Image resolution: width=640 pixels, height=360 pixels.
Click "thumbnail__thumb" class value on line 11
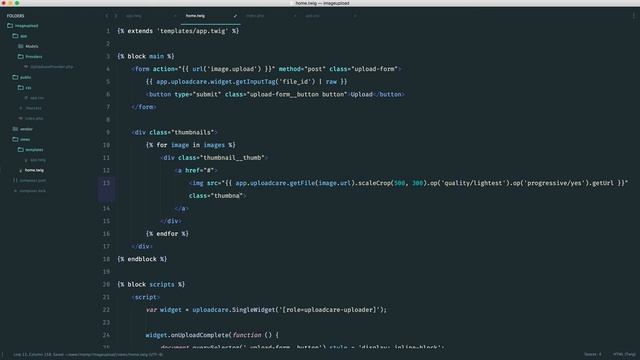tap(232, 158)
